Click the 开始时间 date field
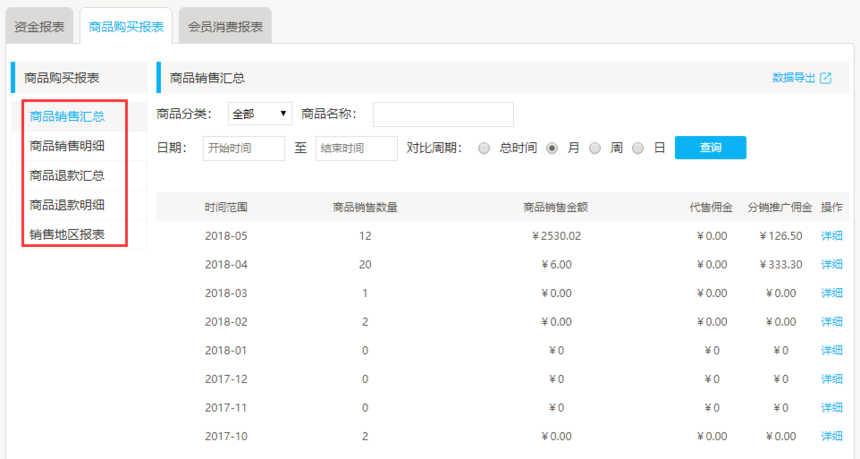 [x=244, y=148]
